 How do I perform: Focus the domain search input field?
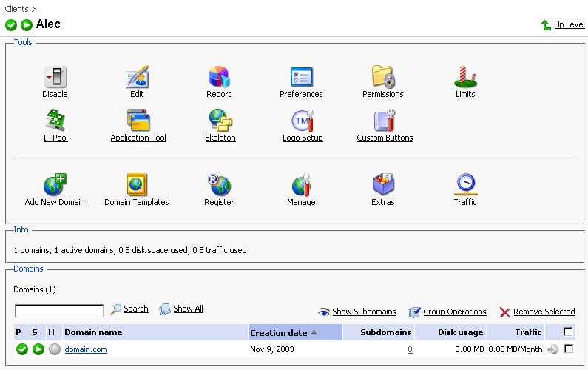coord(59,311)
